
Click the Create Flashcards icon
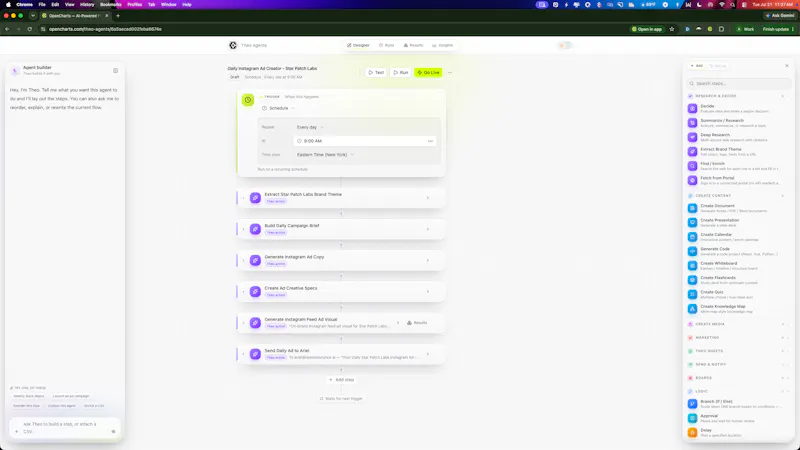point(692,280)
